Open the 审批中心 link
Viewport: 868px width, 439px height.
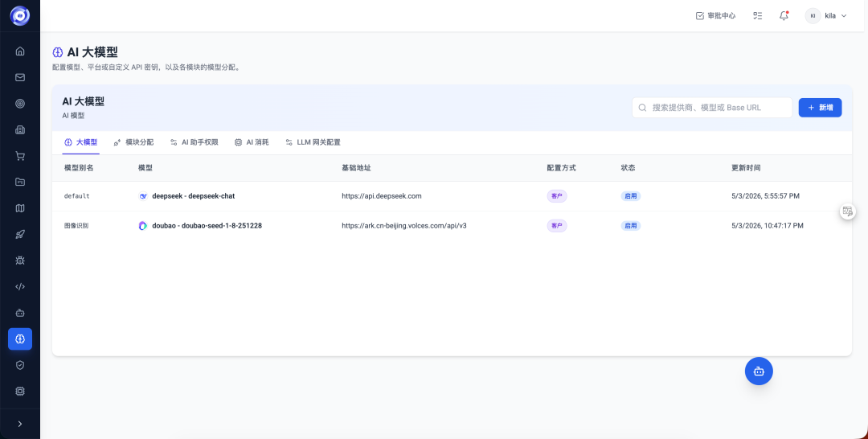click(716, 15)
